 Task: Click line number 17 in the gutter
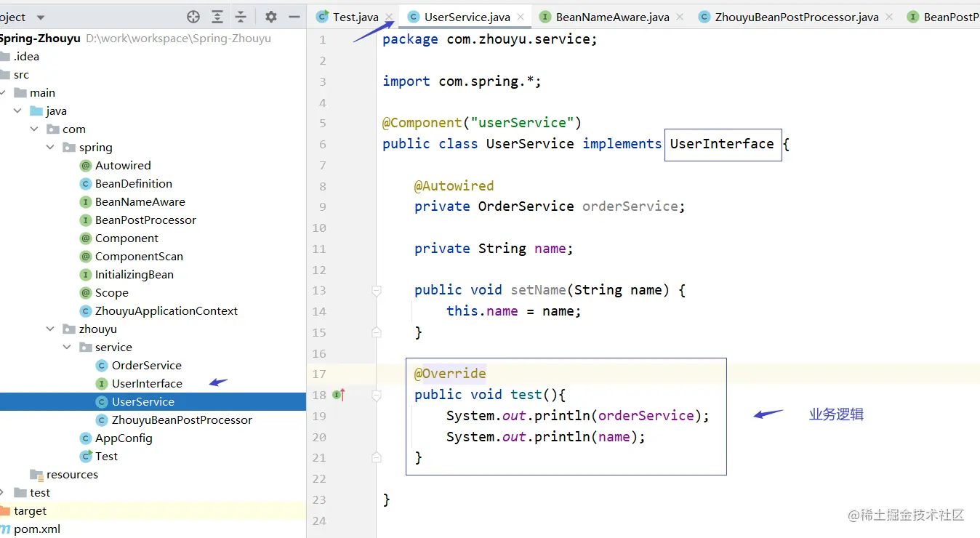pos(319,374)
